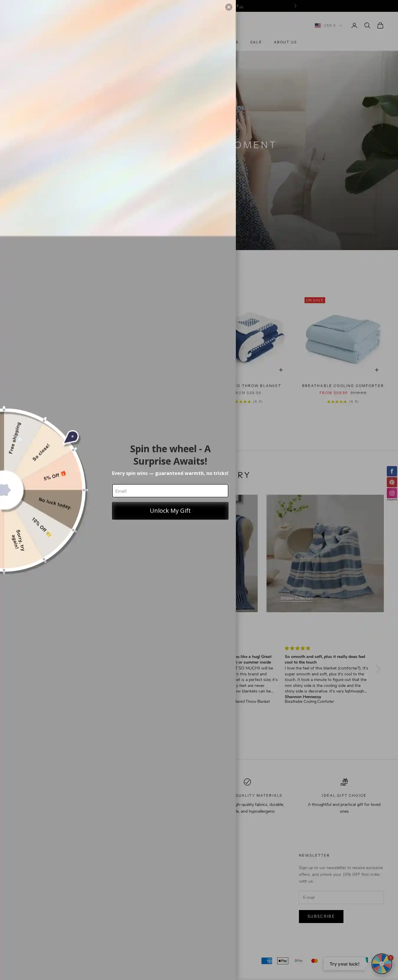Image resolution: width=398 pixels, height=980 pixels.
Task: Show next customer review with arrow
Action: [378, 669]
